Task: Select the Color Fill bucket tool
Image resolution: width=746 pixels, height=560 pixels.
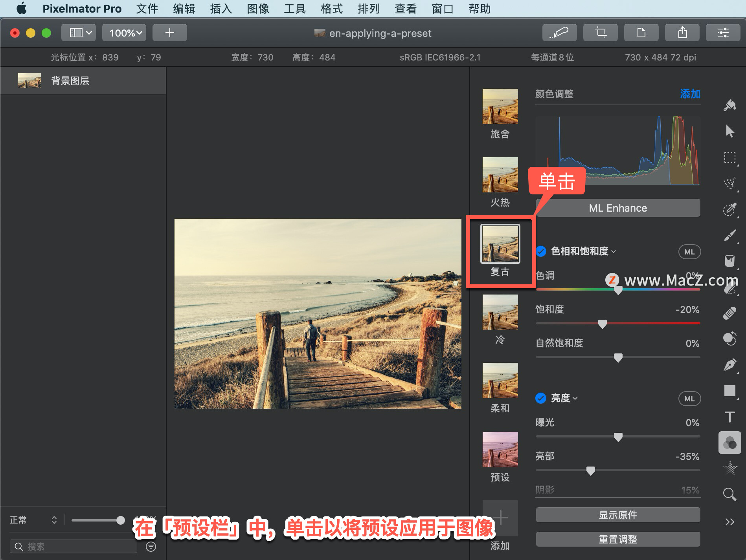Action: coord(729,261)
